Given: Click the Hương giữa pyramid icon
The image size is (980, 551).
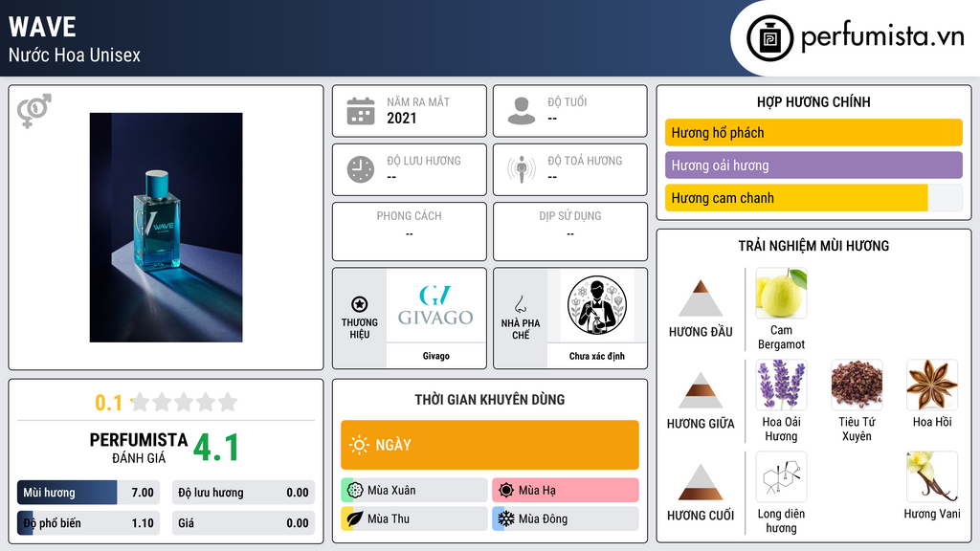Looking at the screenshot, I should pyautogui.click(x=701, y=390).
